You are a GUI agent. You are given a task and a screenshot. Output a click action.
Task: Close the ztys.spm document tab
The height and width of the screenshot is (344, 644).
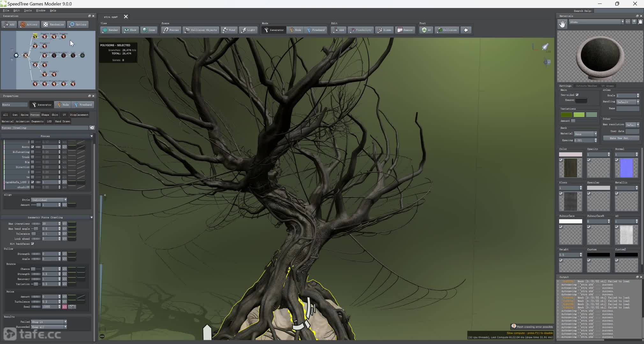pos(126,17)
